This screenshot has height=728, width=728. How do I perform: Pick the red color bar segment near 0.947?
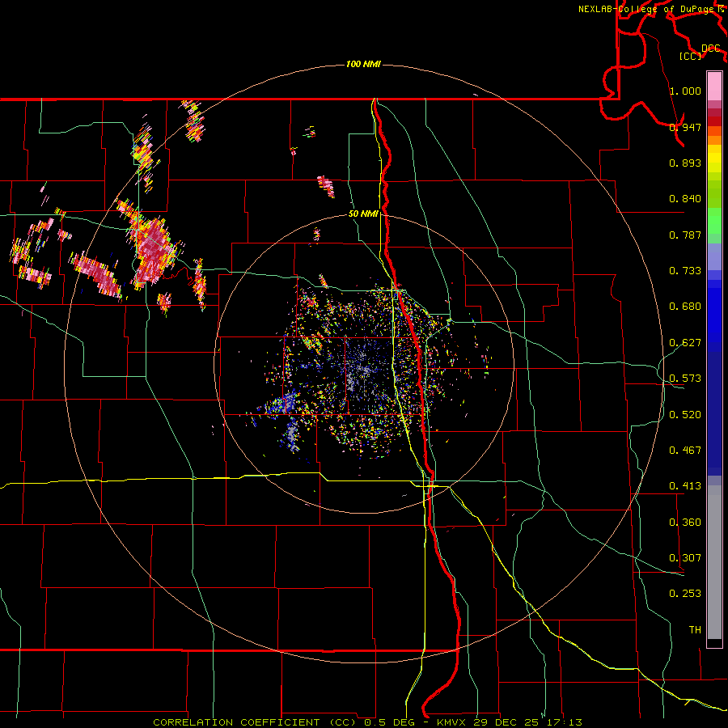click(714, 121)
